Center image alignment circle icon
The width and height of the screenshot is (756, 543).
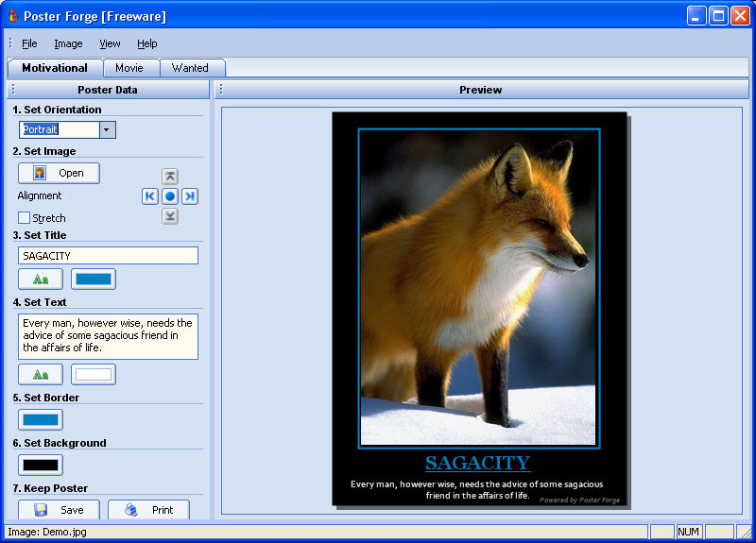[170, 196]
